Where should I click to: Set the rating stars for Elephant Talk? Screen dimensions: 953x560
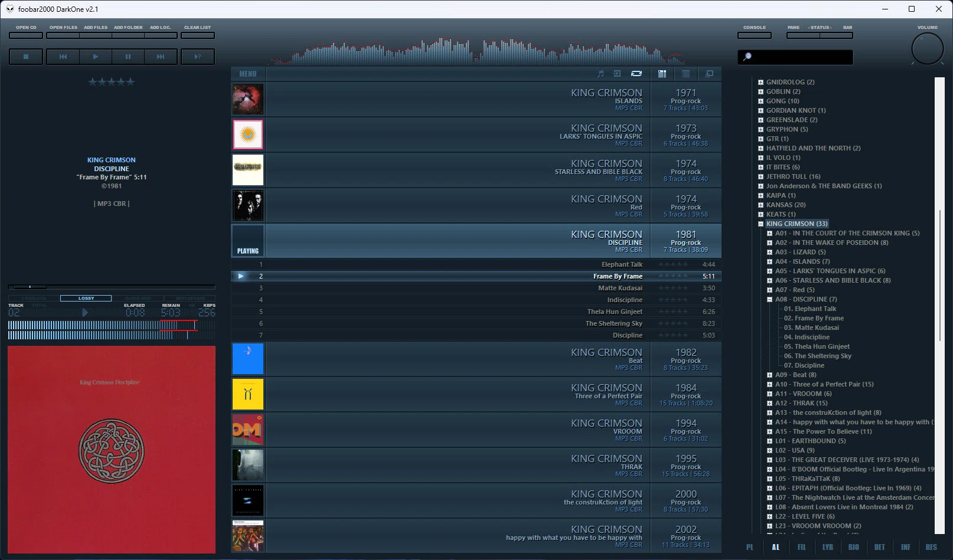[x=673, y=264]
